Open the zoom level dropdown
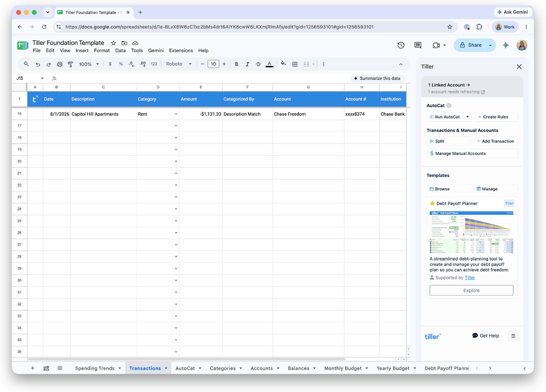The image size is (546, 392). pos(89,64)
